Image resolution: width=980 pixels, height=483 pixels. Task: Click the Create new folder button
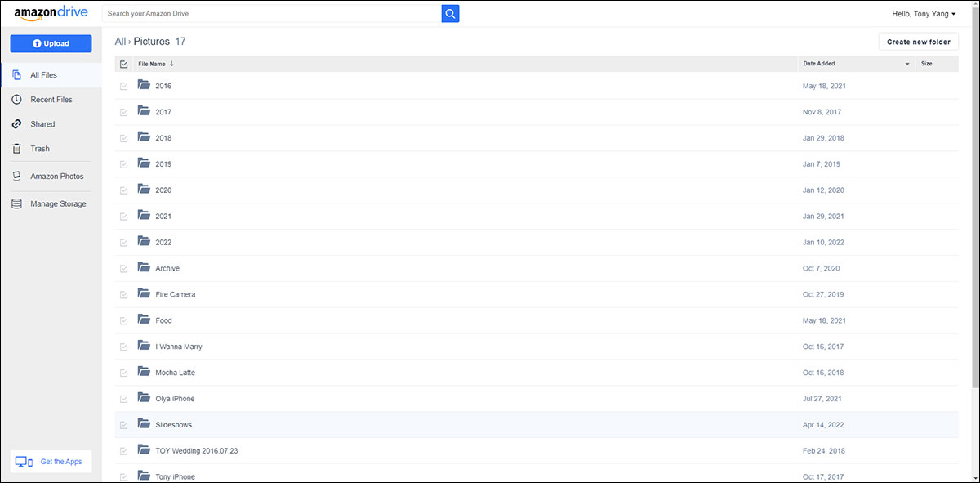click(919, 42)
